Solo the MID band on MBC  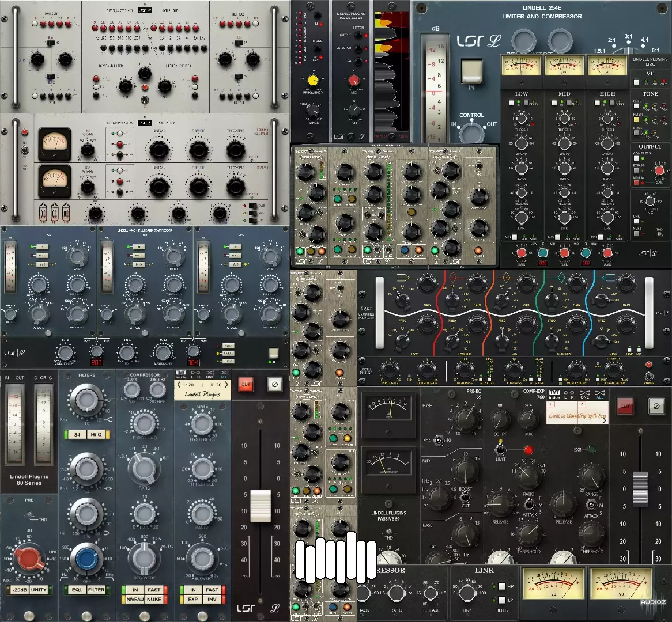coord(569,103)
